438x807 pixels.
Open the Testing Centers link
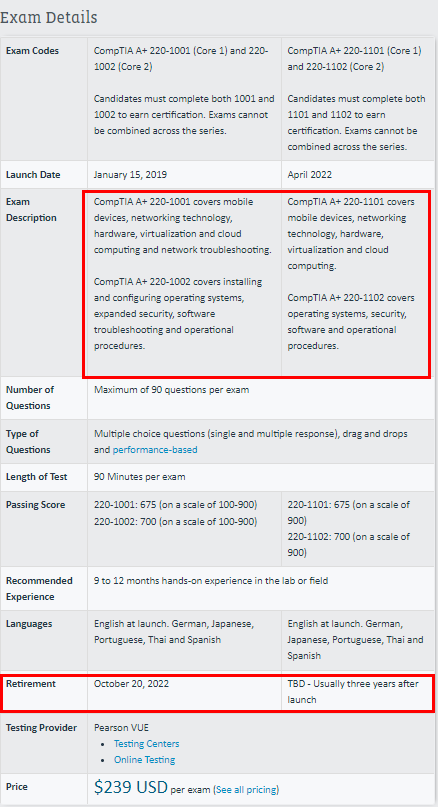[x=147, y=744]
